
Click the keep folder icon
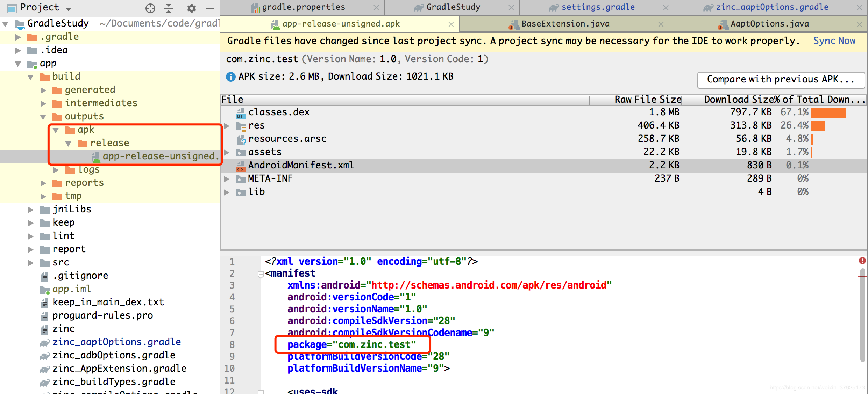45,223
